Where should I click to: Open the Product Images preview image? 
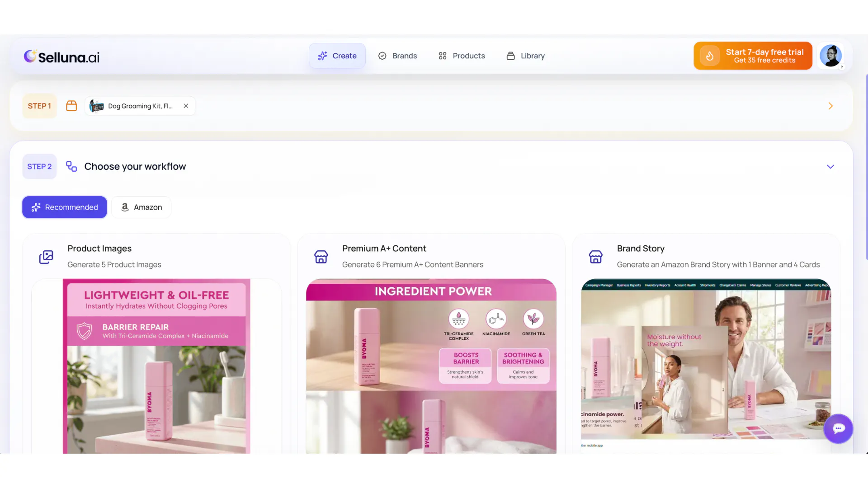point(156,366)
